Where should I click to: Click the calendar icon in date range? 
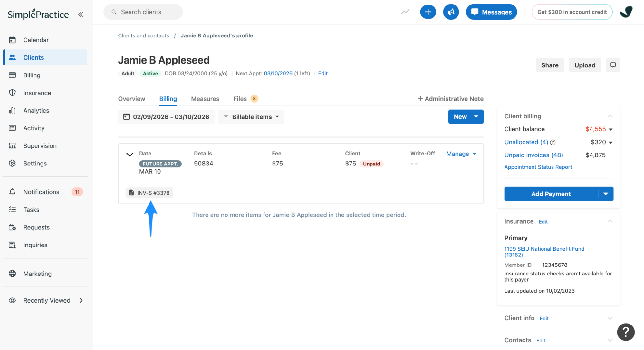click(x=126, y=117)
